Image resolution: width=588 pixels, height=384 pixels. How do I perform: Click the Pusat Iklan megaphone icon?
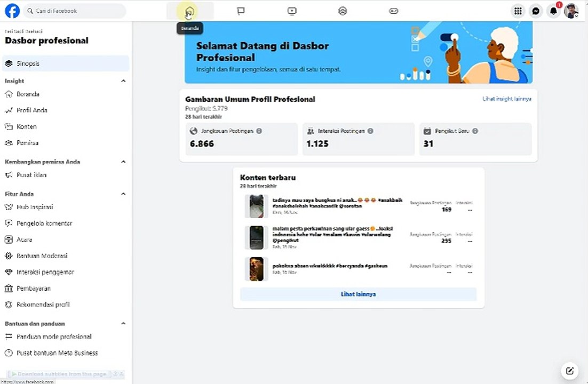tap(9, 175)
